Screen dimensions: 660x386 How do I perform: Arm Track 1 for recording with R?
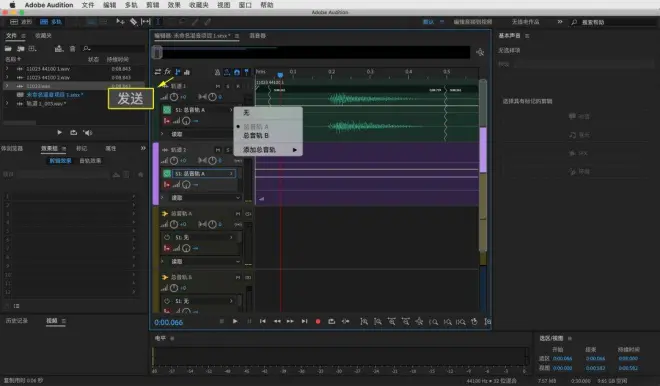238,86
